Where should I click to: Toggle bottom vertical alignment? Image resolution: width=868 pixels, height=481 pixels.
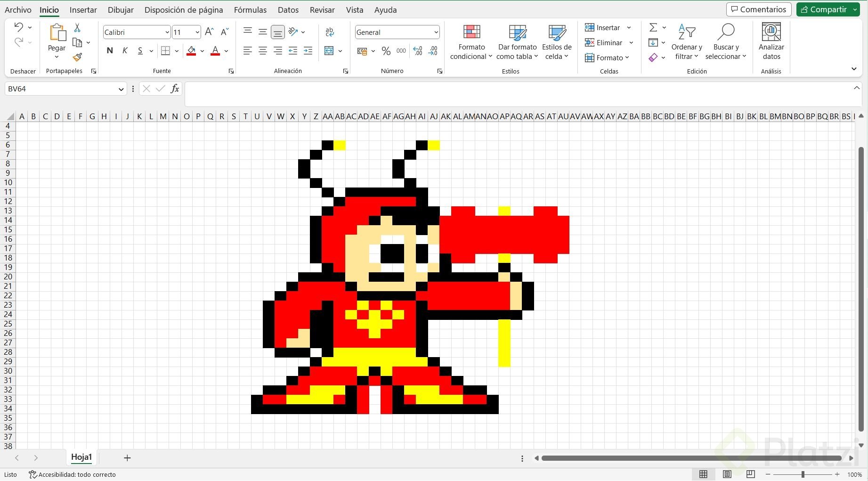tap(278, 32)
